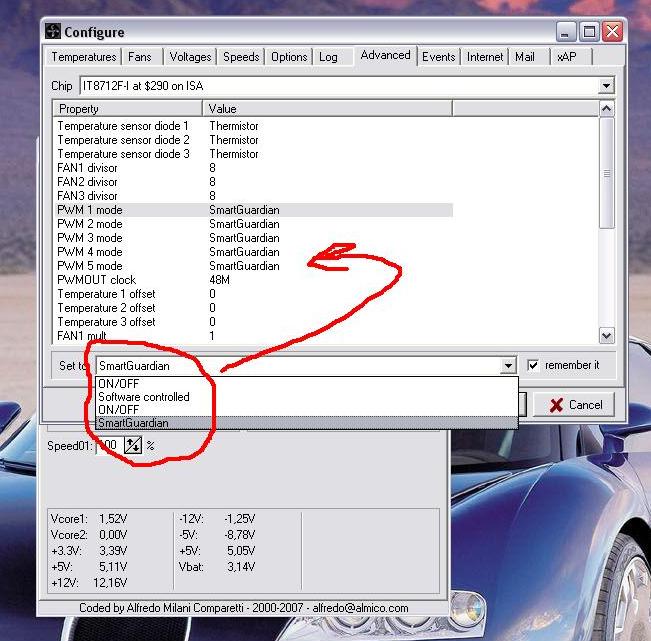The image size is (651, 641).
Task: Select the Temperature sensor diode 1 row
Action: pyautogui.click(x=253, y=126)
